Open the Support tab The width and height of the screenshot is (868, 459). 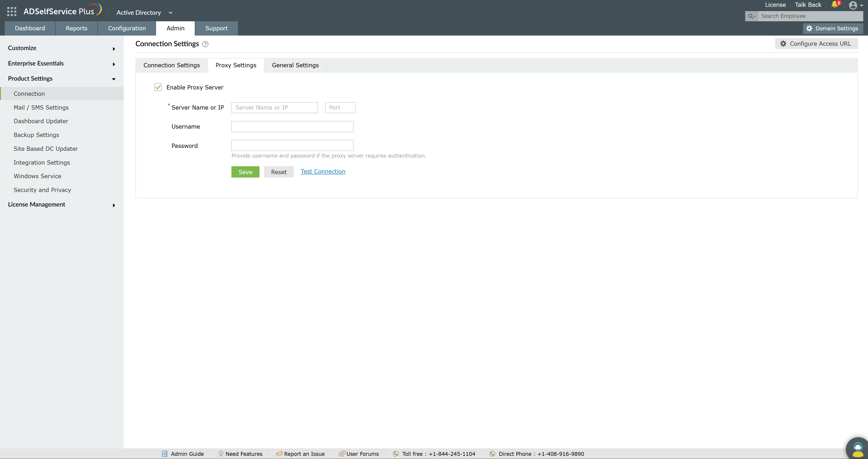[x=216, y=28]
